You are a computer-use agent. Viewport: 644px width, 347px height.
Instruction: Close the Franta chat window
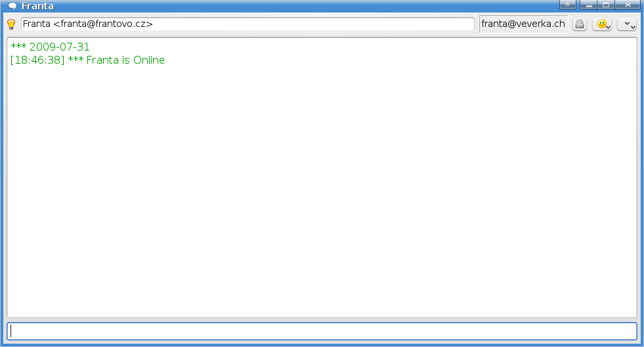[628, 5]
